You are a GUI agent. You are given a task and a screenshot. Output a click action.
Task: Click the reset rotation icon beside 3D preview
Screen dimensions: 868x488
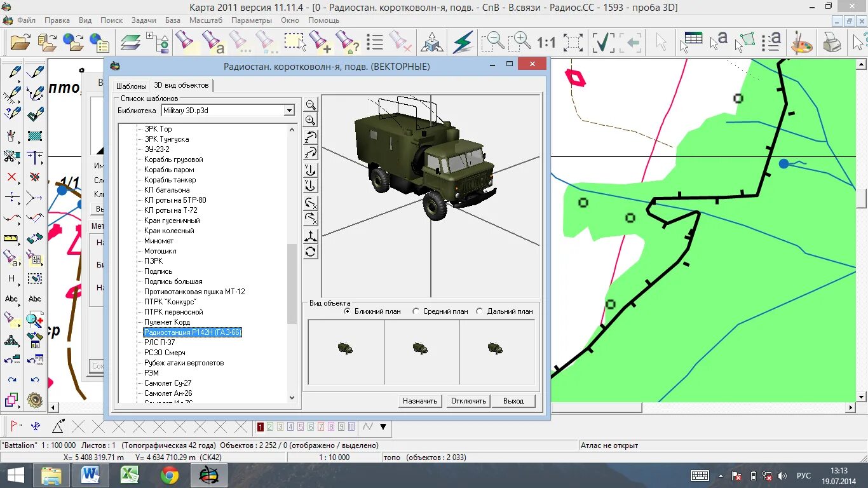310,252
